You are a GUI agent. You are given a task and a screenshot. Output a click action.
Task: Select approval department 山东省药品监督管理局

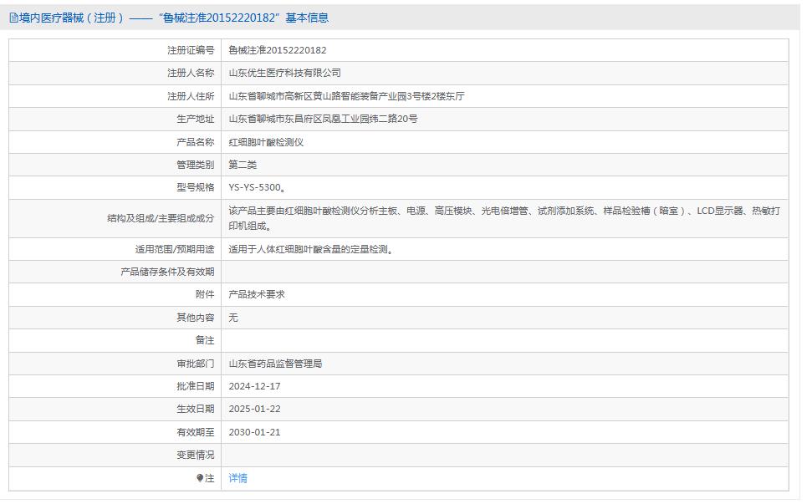point(275,364)
